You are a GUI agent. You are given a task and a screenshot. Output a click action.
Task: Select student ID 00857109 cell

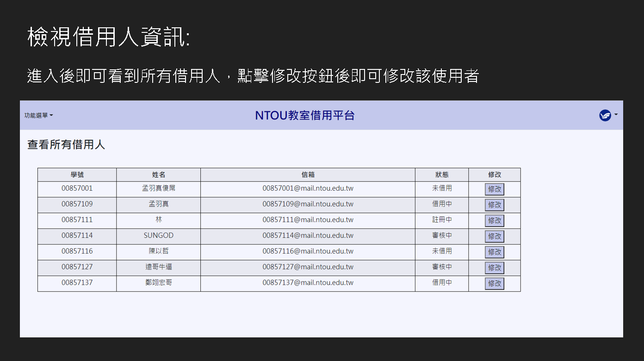pos(77,204)
